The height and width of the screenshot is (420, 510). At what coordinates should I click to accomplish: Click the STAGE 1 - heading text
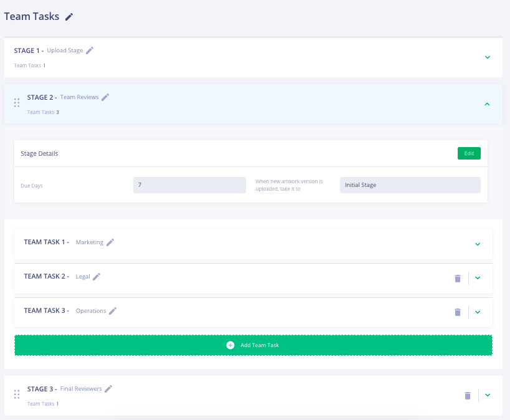pos(29,50)
